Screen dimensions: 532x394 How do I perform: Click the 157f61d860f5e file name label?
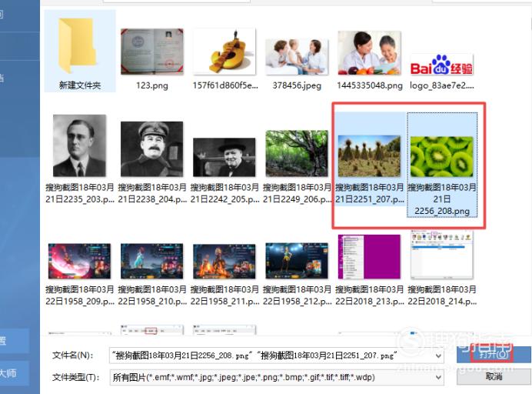[x=225, y=85]
